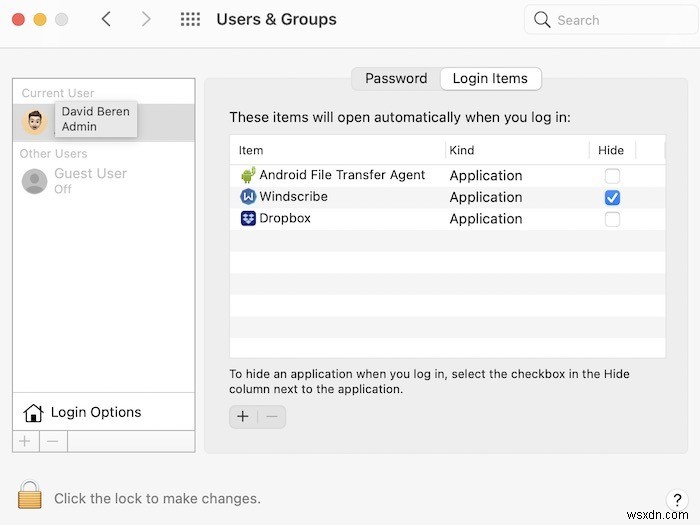Viewport: 700px width, 525px height.
Task: Close the Users & Groups window
Action: click(x=18, y=20)
